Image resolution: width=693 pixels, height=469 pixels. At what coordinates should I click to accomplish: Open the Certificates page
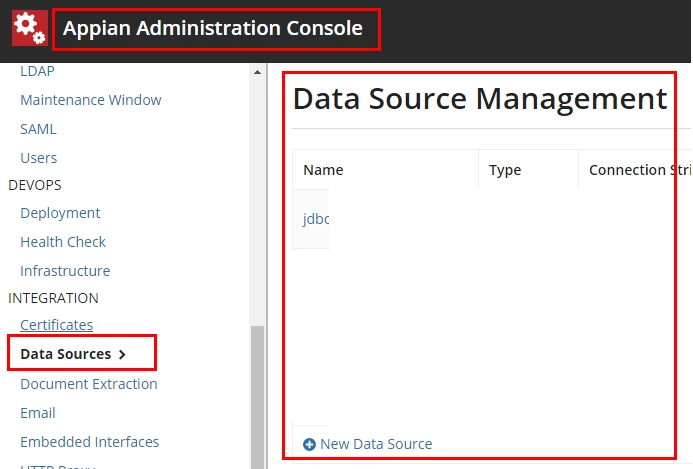(x=57, y=325)
